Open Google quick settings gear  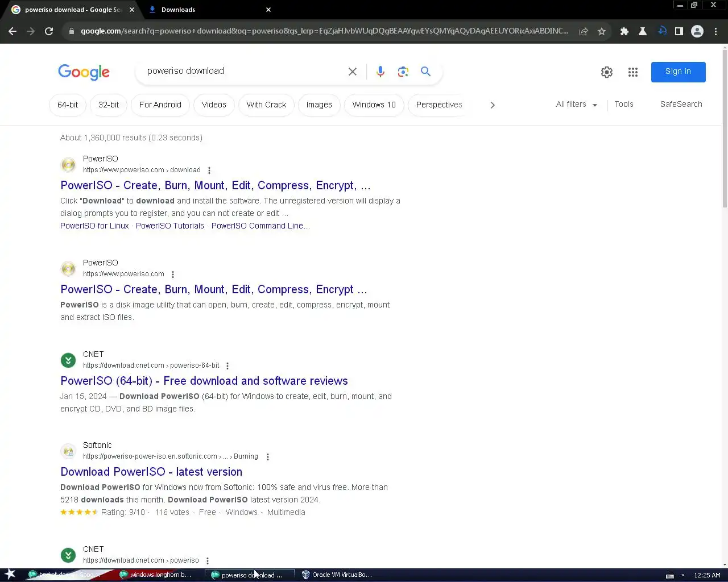[607, 72]
